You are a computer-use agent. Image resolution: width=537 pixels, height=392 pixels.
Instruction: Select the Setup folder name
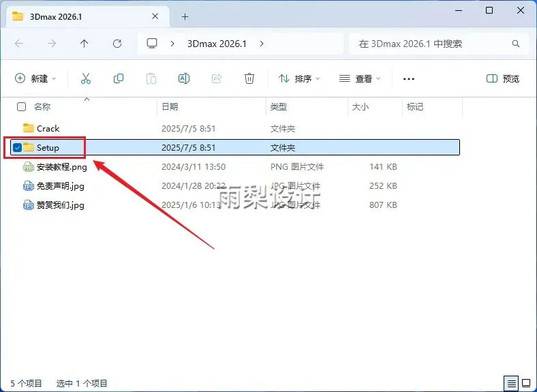pos(48,148)
